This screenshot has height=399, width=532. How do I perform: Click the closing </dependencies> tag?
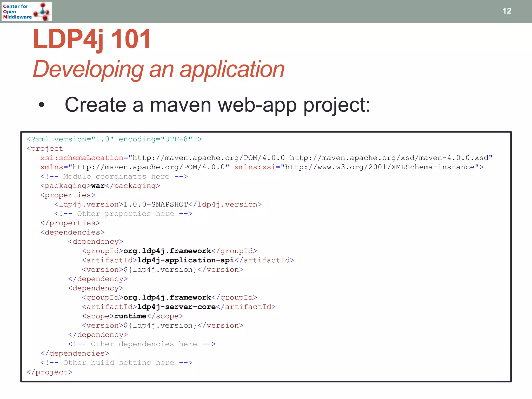tap(75, 354)
